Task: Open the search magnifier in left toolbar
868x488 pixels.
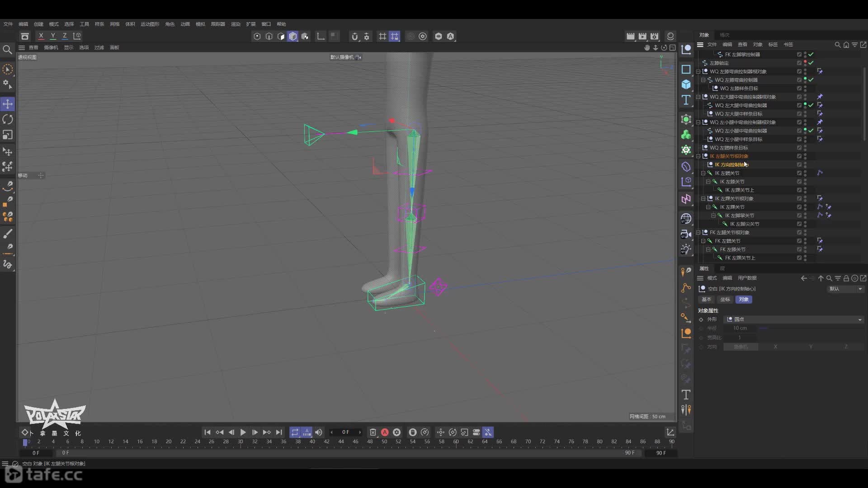Action: pos(7,49)
